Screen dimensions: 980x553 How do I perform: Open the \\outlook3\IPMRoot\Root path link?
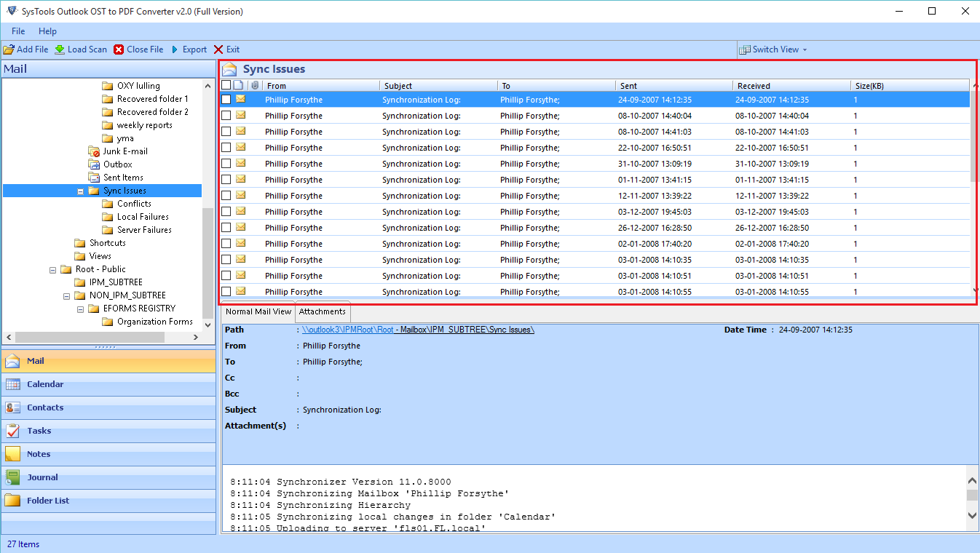pos(348,330)
